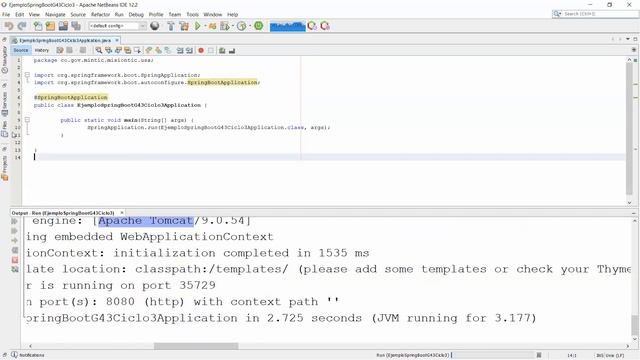Viewport: 640px width, 360px height.
Task: Click the blue memory usage bar
Action: click(x=287, y=27)
